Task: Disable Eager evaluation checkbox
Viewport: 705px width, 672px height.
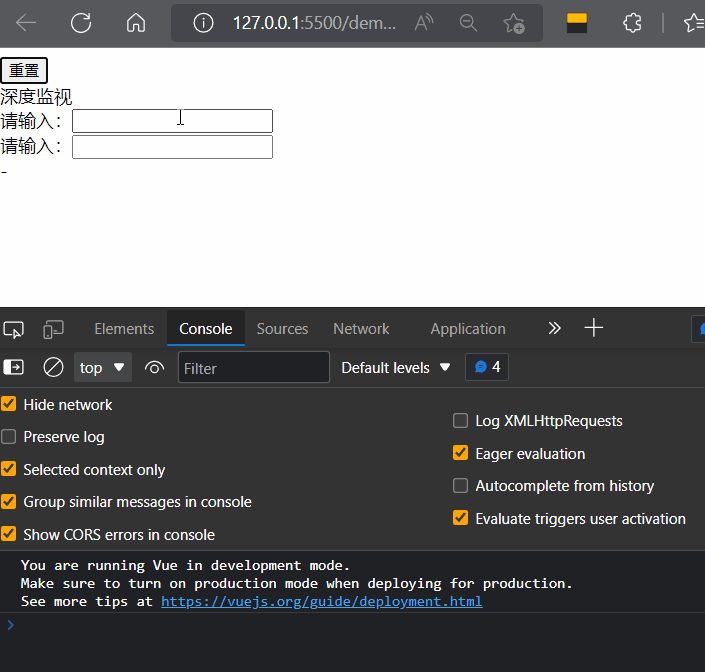Action: tap(460, 453)
